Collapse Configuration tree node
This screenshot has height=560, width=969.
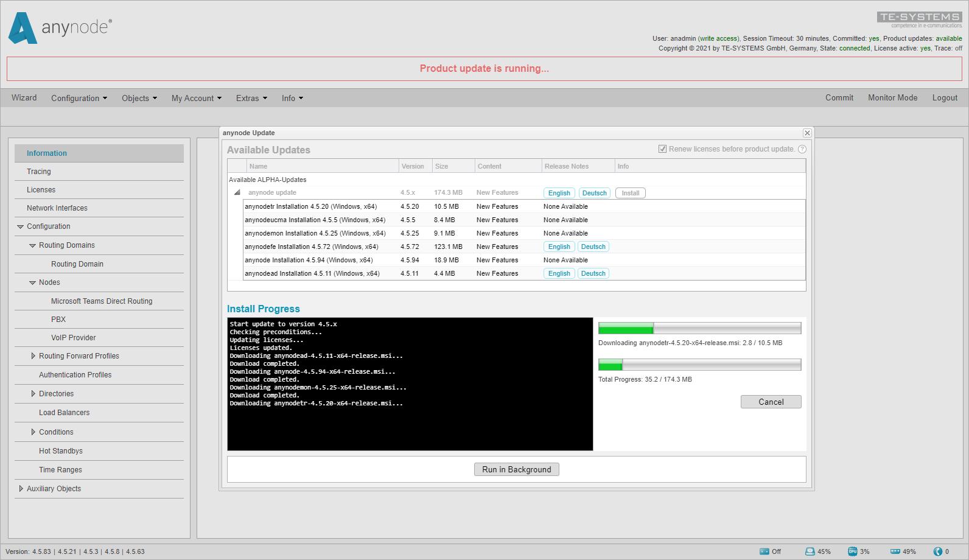20,226
